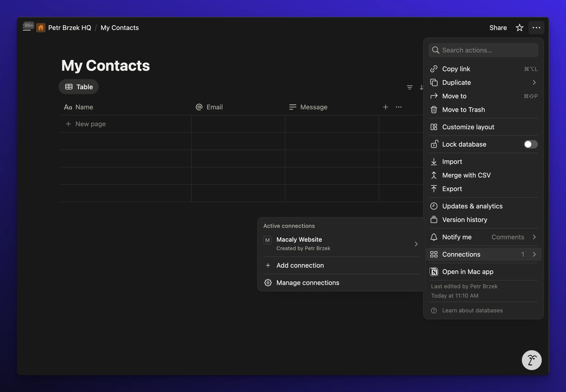Click Add connection under active connections
566x392 pixels.
click(x=300, y=265)
